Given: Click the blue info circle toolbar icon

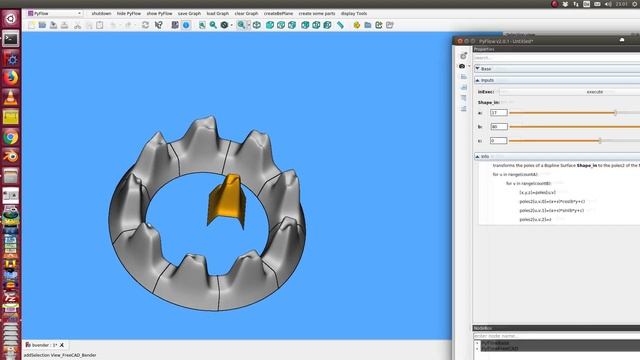Looking at the screenshot, I should pos(186,25).
